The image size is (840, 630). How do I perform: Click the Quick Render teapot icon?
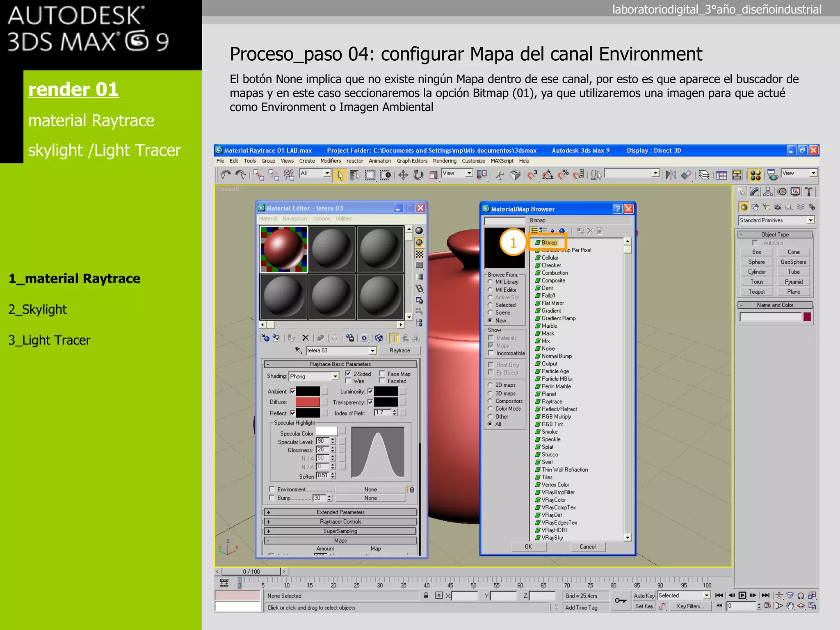[x=772, y=175]
